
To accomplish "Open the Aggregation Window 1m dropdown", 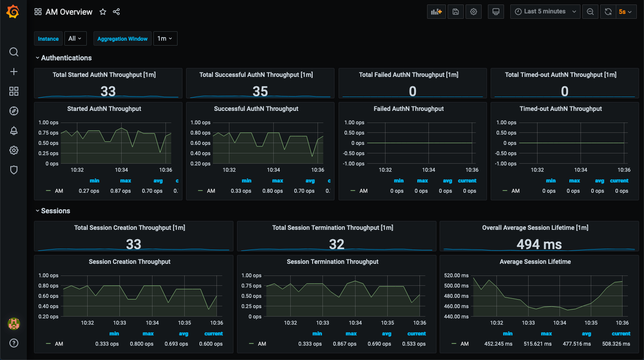I will pos(165,38).
